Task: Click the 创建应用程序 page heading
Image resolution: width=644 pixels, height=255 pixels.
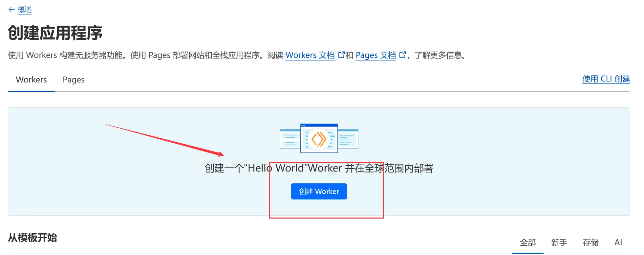Action: tap(55, 33)
